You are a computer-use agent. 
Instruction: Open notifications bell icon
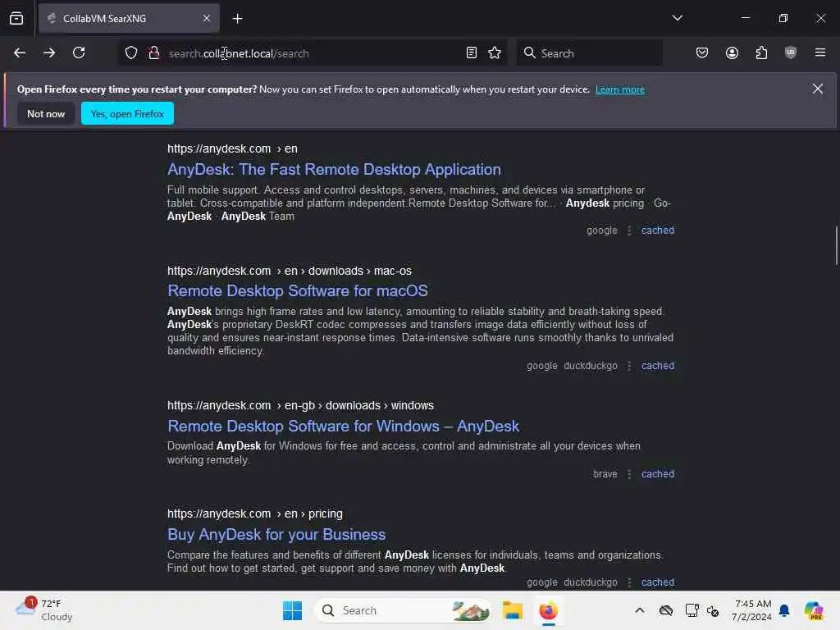784,610
